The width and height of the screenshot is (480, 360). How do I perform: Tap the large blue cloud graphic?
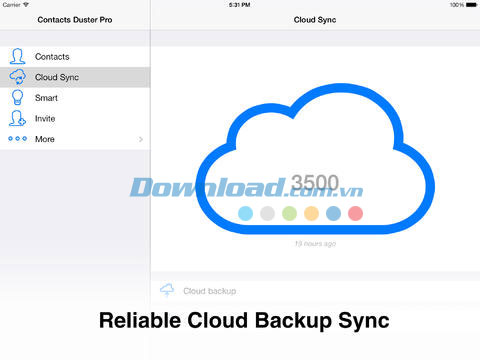pyautogui.click(x=315, y=159)
